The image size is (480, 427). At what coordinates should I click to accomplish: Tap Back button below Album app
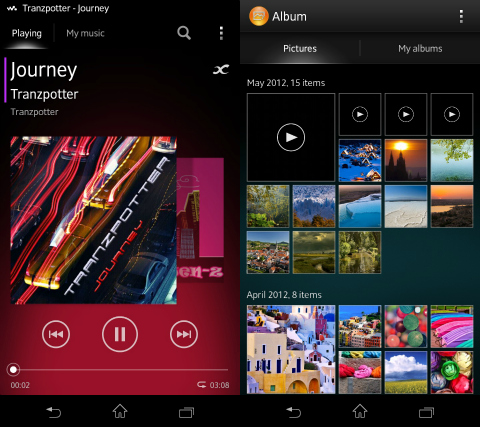[293, 412]
